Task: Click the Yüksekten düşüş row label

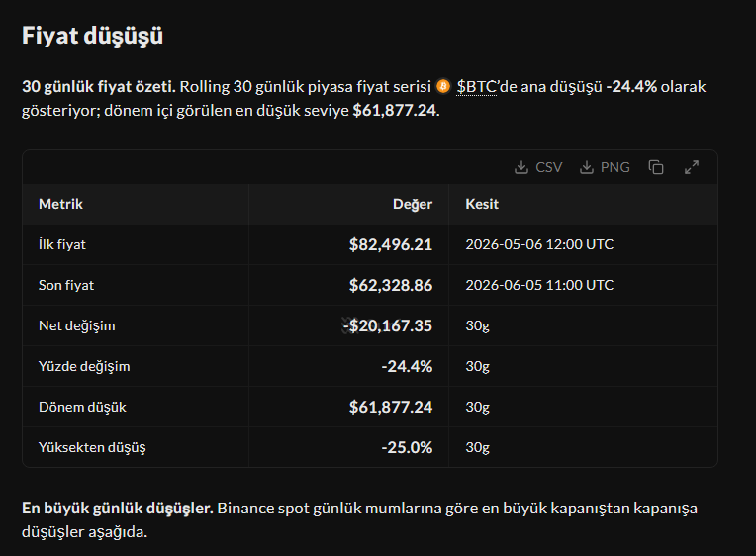Action: pos(92,447)
